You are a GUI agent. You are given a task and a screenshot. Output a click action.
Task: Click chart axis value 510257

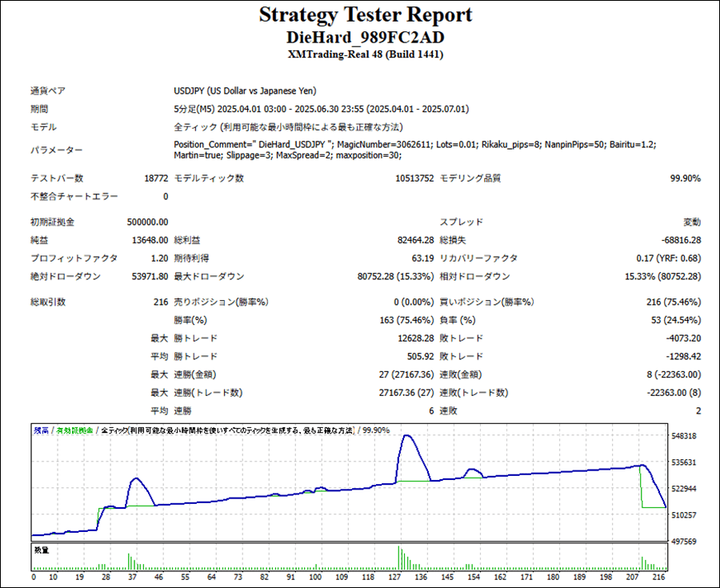(684, 515)
